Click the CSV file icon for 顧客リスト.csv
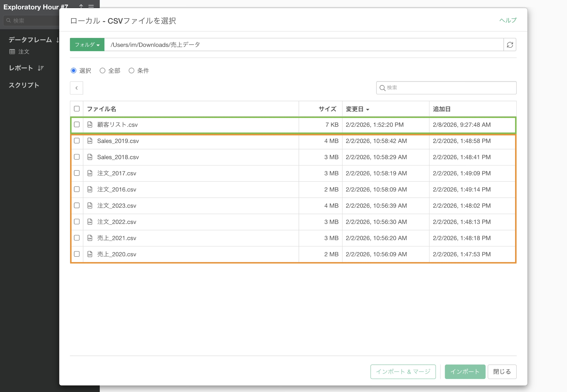Screen dimensions: 567x392 90,124
